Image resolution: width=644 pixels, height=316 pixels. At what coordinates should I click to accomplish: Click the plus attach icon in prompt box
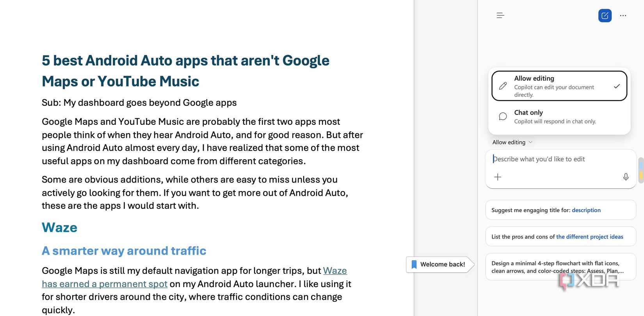[498, 177]
